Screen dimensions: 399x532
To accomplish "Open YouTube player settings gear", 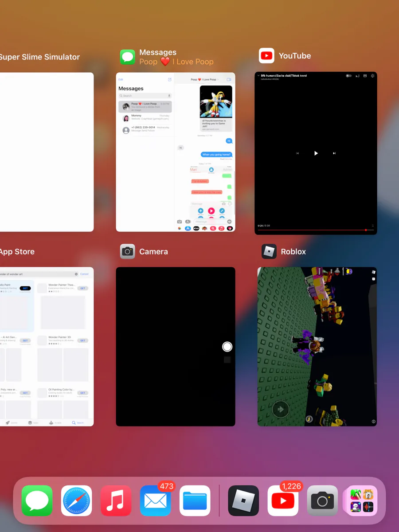I will [373, 76].
